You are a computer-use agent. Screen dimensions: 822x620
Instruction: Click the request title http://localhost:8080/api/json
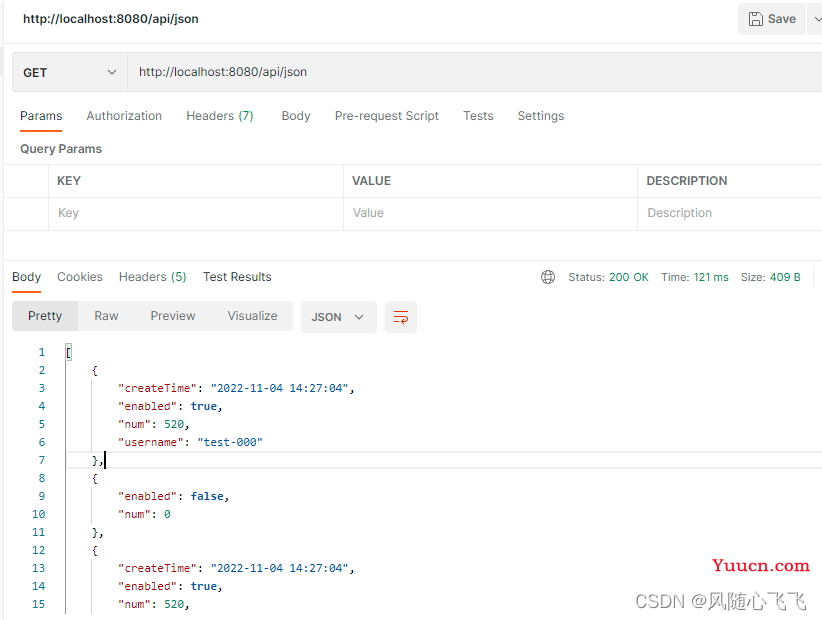[x=111, y=19]
